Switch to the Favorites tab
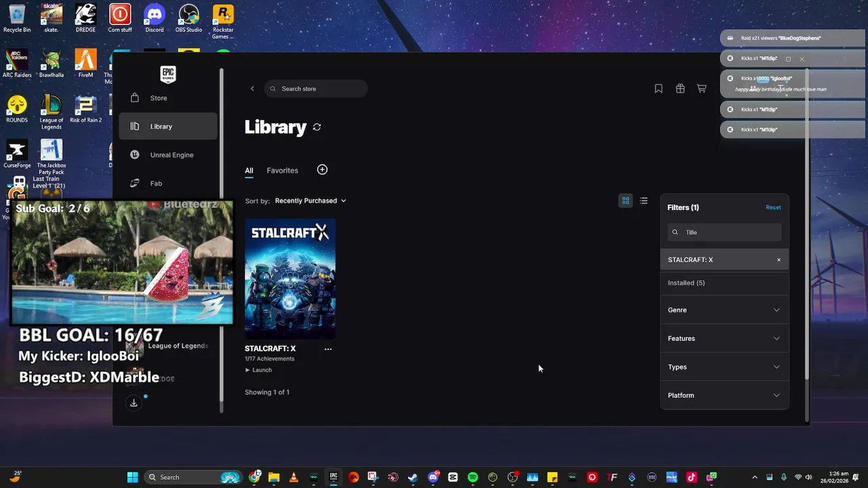The width and height of the screenshot is (868, 488). click(282, 171)
